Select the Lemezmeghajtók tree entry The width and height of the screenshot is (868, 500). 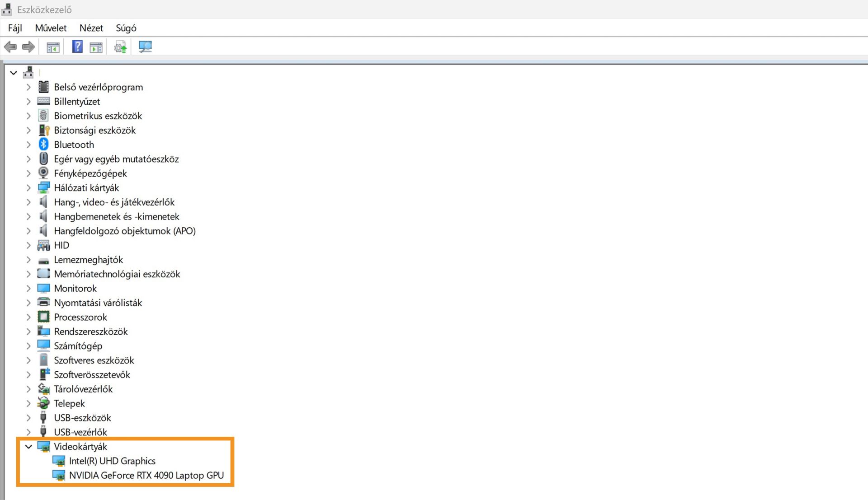(88, 260)
